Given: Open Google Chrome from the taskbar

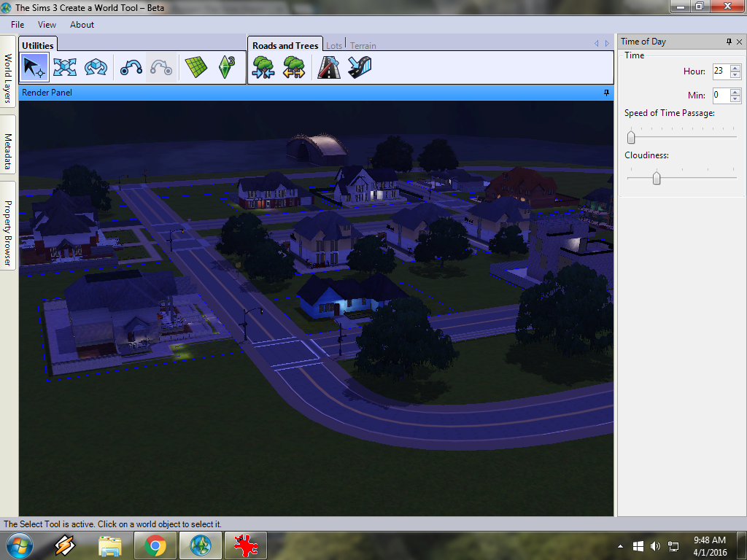Looking at the screenshot, I should click(x=155, y=545).
